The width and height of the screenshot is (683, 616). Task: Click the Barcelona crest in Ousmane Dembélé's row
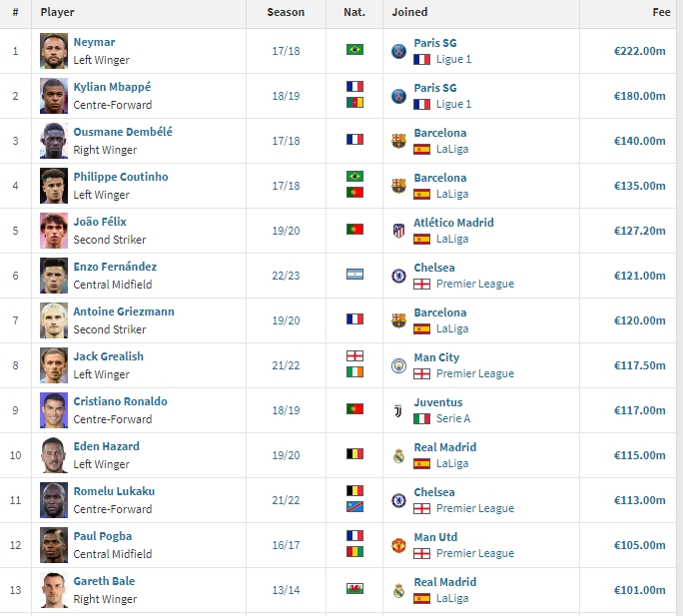click(x=398, y=141)
